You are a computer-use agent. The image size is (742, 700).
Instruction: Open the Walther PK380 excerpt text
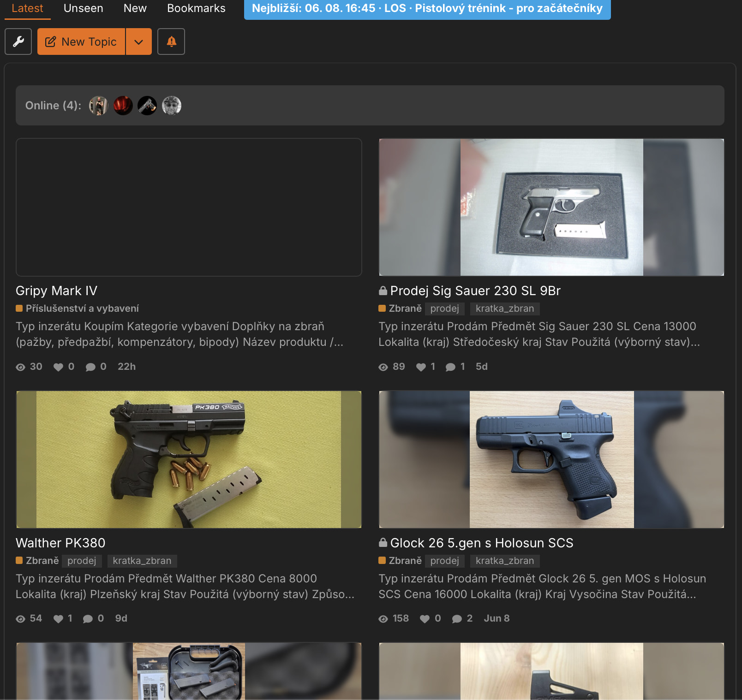tap(185, 587)
